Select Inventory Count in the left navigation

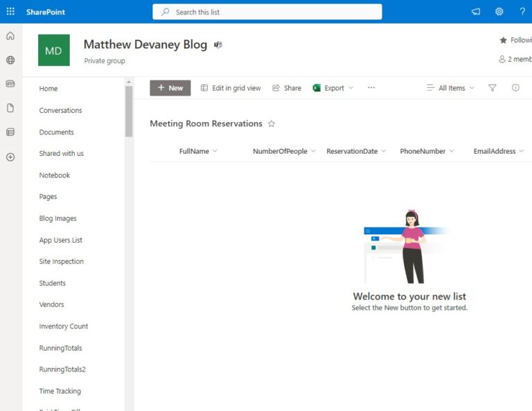point(64,326)
